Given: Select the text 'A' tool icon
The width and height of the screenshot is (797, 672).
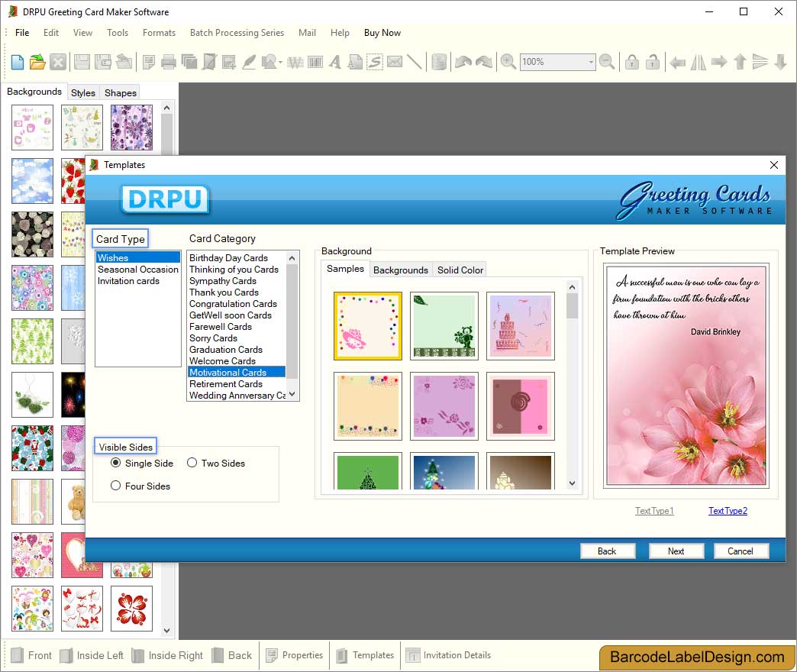Looking at the screenshot, I should tap(334, 62).
